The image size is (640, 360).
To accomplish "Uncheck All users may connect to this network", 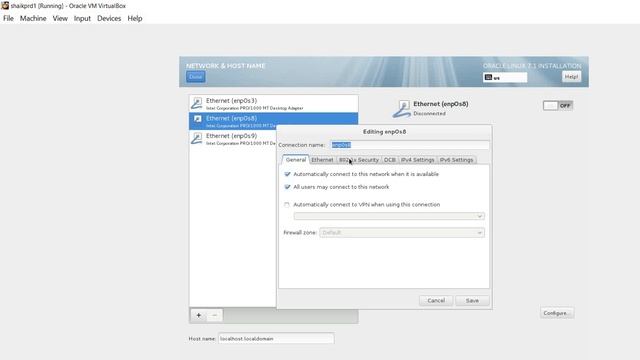I will tap(287, 187).
